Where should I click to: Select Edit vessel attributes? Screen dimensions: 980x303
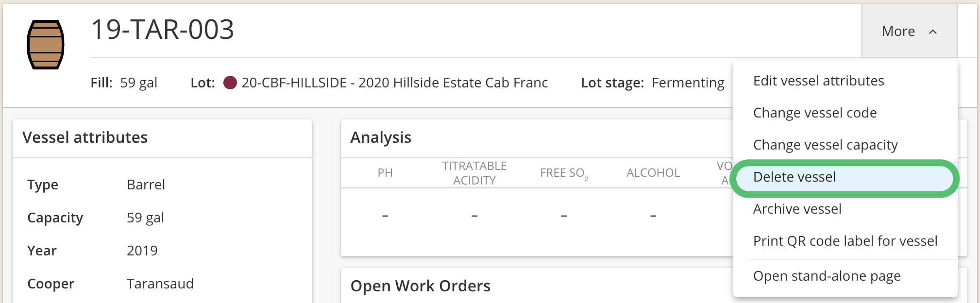click(x=818, y=81)
